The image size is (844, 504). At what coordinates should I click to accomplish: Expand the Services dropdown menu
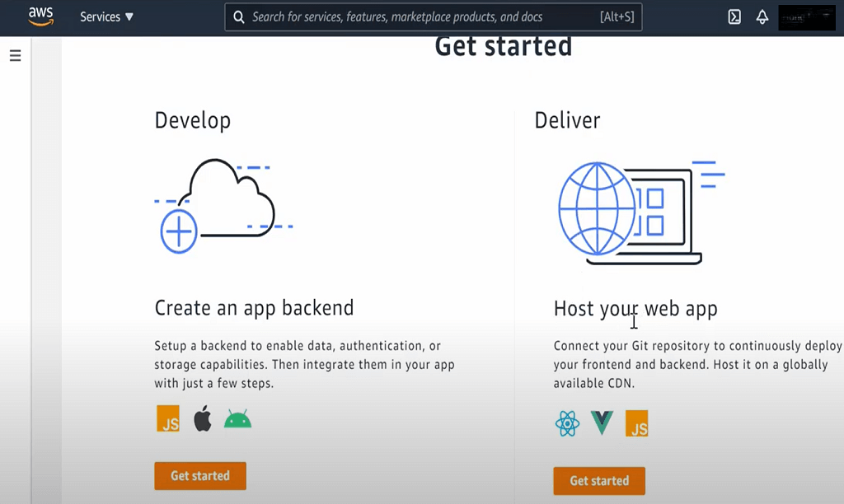click(x=106, y=16)
